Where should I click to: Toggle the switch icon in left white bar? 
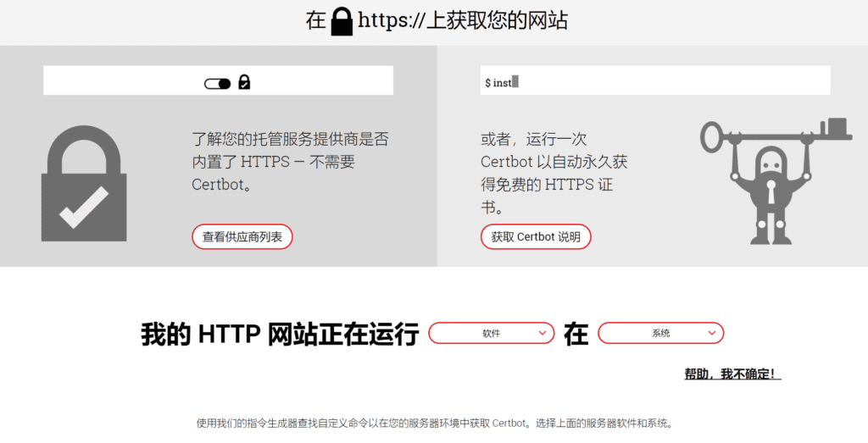click(x=218, y=84)
